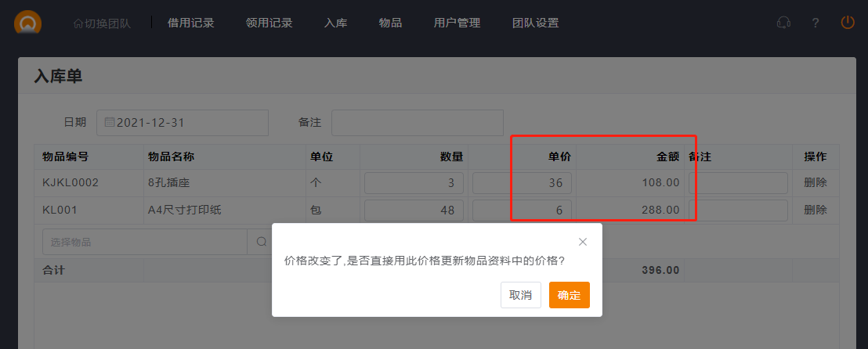
Task: Go to 入库 menu item
Action: click(335, 23)
